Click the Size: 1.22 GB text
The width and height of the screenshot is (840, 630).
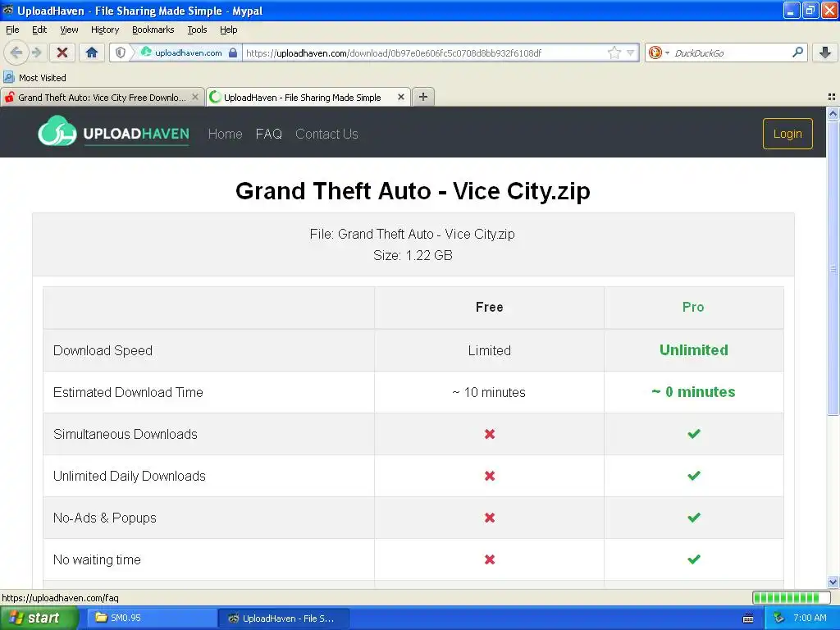click(x=413, y=255)
